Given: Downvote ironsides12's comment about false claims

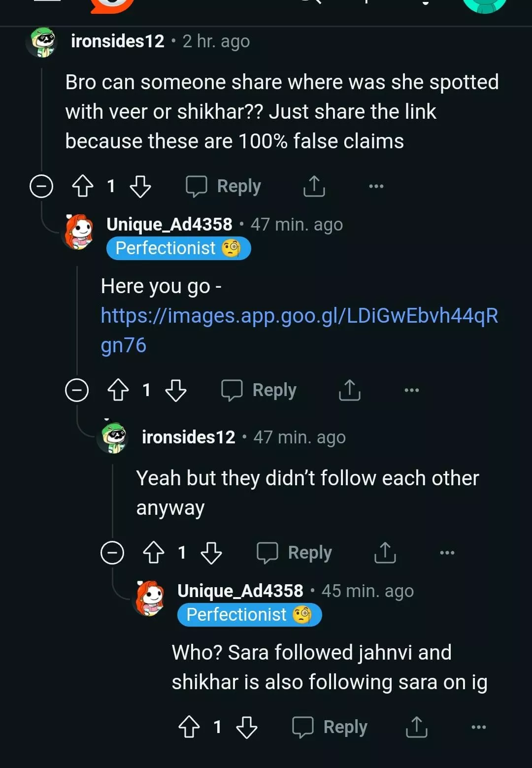Looking at the screenshot, I should [x=140, y=186].
